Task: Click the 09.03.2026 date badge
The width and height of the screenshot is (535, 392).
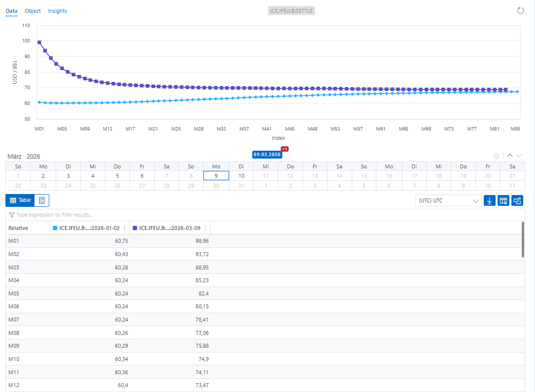Action: click(267, 155)
